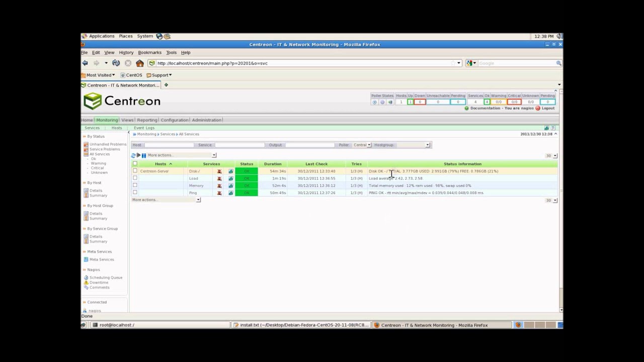
Task: Open Hosts submenu link
Action: [116, 128]
